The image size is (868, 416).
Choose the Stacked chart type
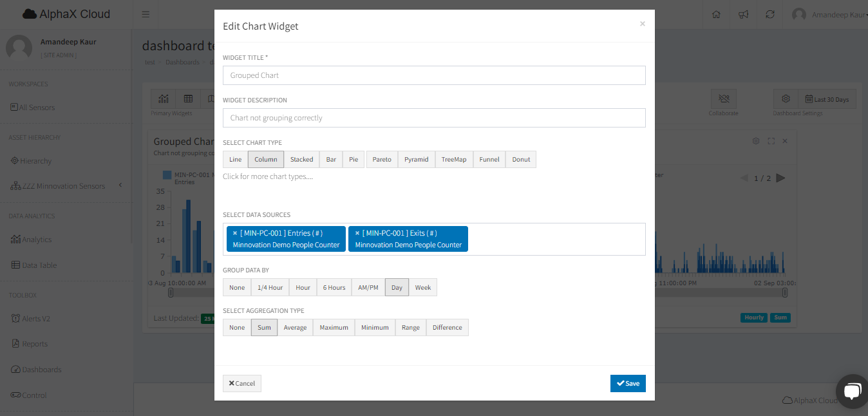[x=301, y=160]
